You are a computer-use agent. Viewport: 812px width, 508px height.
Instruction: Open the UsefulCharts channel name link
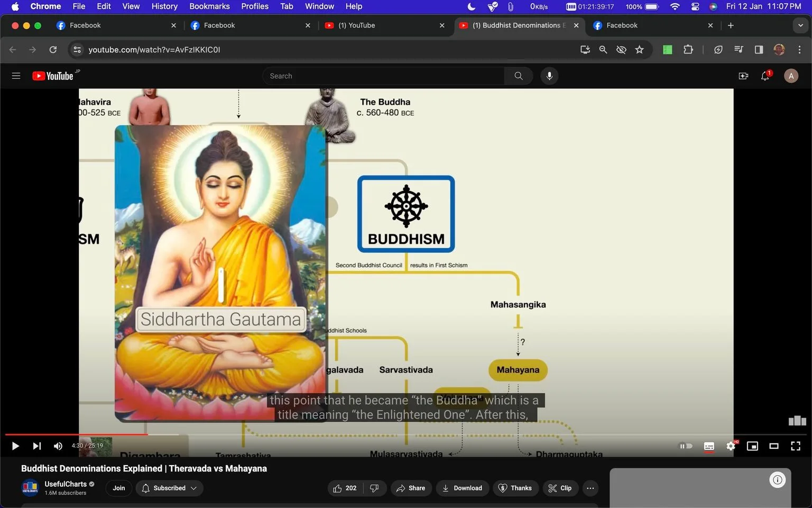point(66,484)
